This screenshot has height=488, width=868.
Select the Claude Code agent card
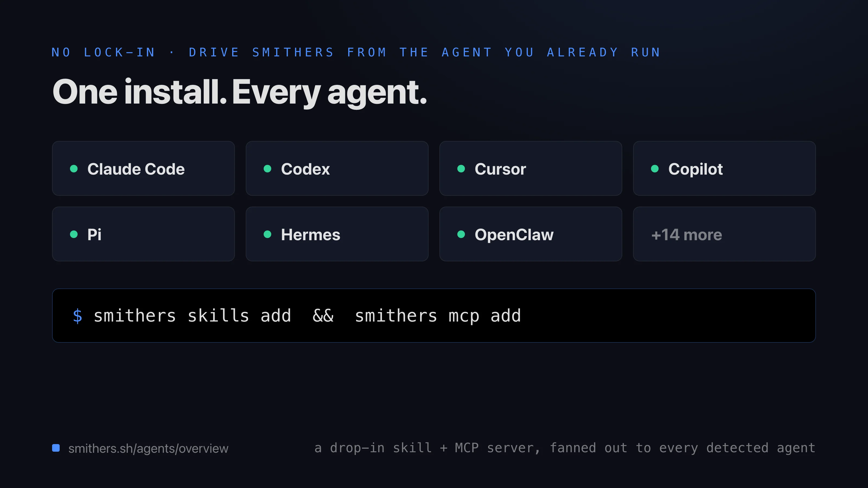click(x=143, y=168)
